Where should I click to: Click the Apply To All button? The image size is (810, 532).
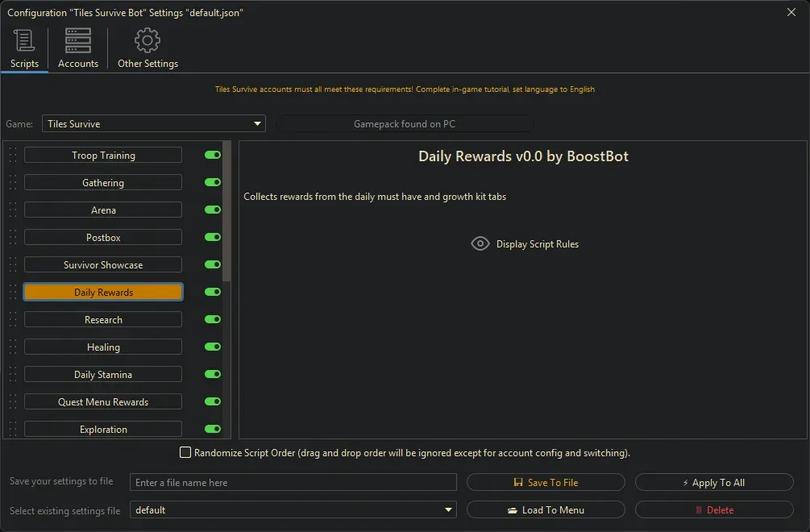[x=714, y=483]
